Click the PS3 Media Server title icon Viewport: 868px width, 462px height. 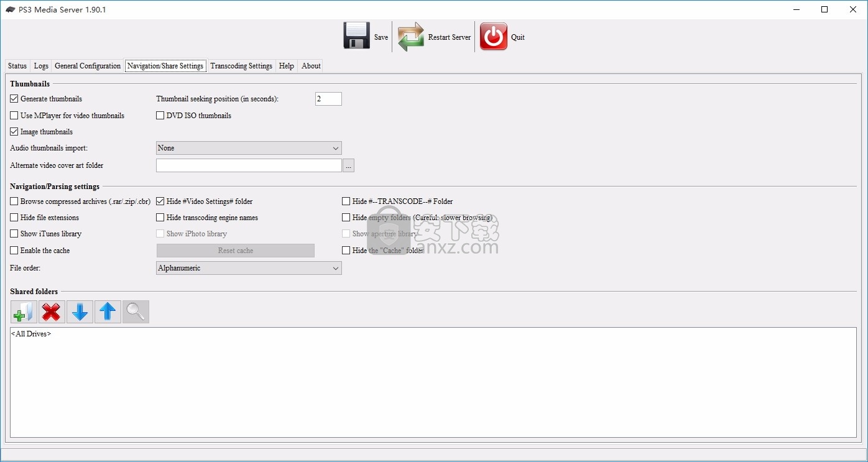point(11,9)
